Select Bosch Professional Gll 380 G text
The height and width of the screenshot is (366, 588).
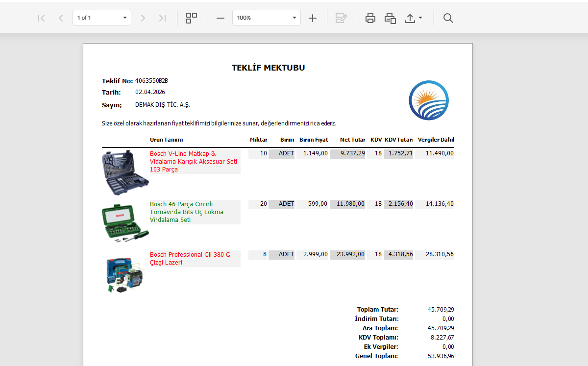click(x=190, y=258)
